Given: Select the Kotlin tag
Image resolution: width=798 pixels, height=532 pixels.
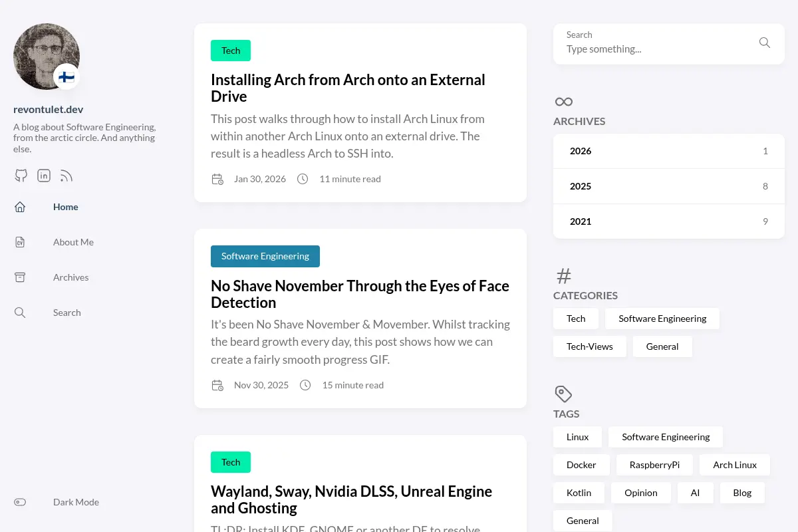Looking at the screenshot, I should click(579, 493).
